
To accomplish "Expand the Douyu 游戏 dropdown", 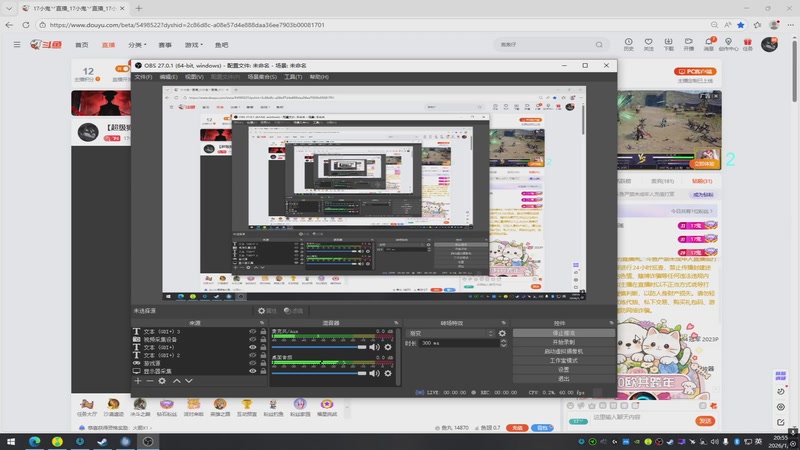I will pos(193,45).
